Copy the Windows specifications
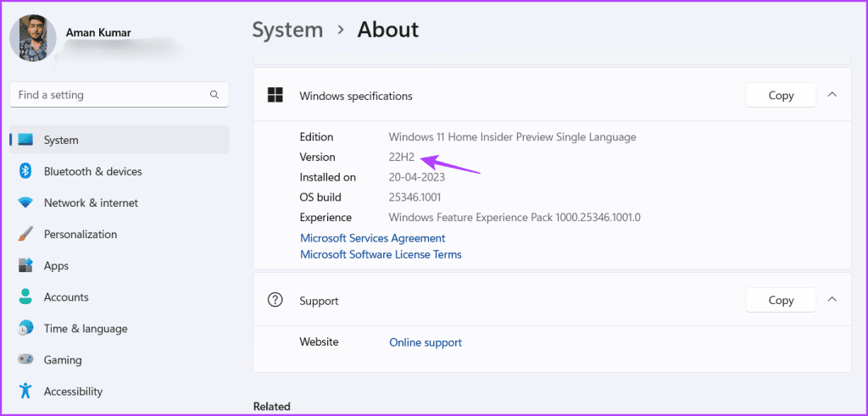 pyautogui.click(x=781, y=95)
